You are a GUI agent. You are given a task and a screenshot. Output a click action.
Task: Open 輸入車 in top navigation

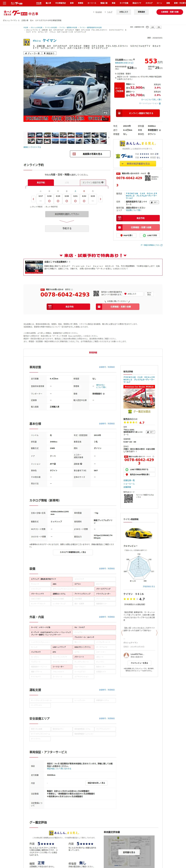tap(48, 3)
